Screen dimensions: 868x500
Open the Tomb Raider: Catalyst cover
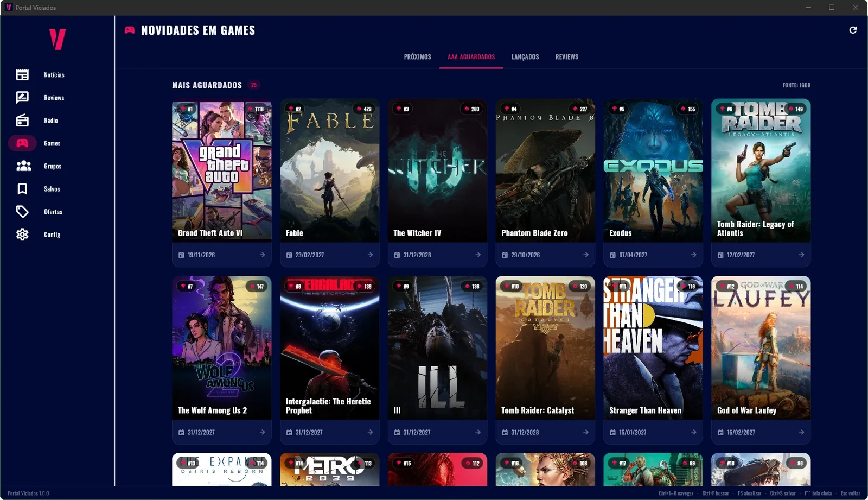(x=545, y=348)
